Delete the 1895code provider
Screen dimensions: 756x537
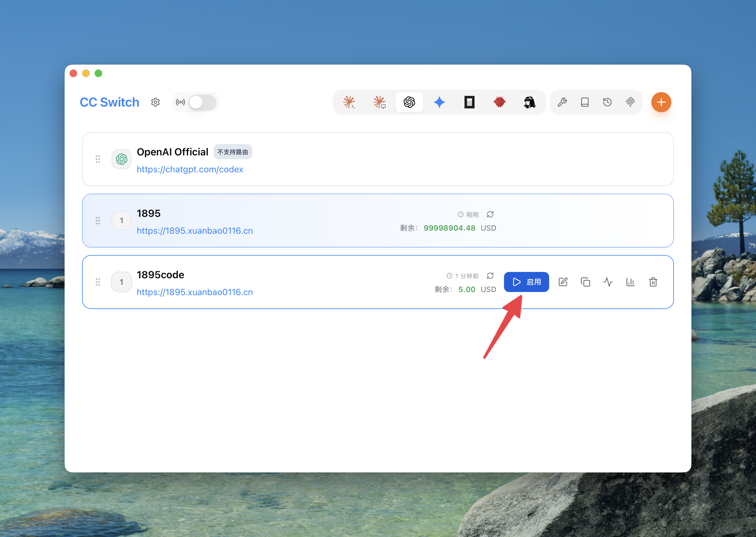click(653, 282)
